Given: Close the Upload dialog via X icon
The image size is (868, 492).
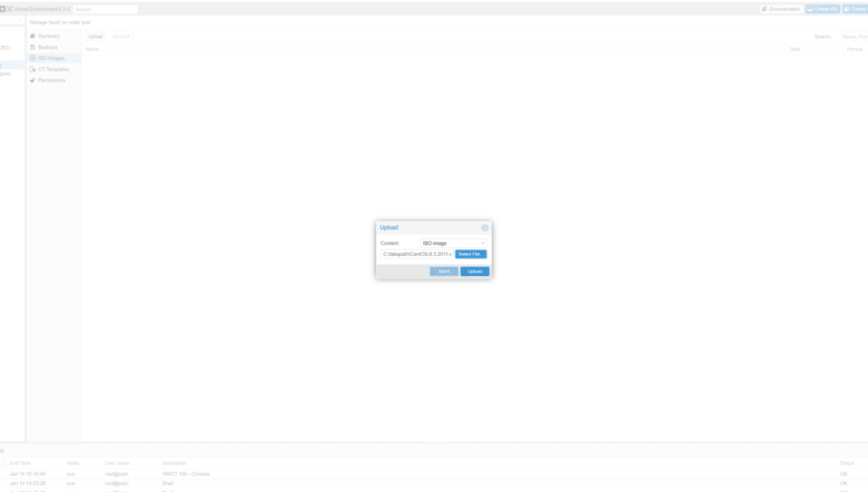Looking at the screenshot, I should [x=485, y=228].
